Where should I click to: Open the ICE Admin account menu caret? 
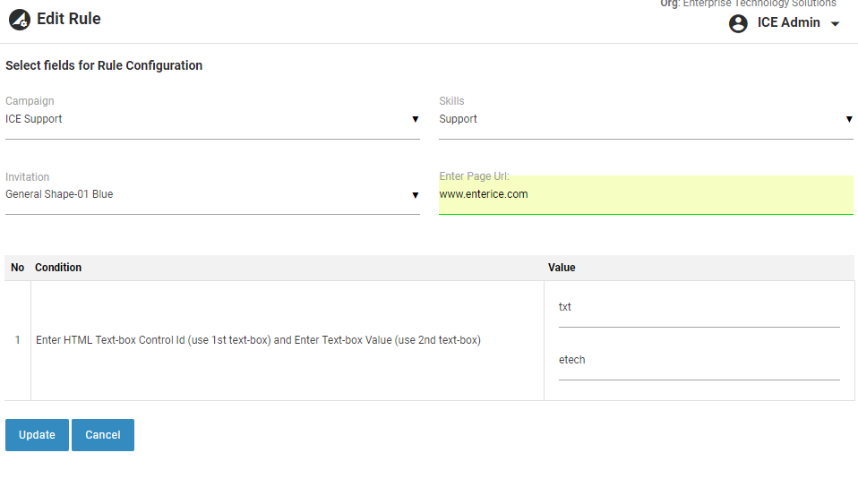pyautogui.click(x=836, y=24)
